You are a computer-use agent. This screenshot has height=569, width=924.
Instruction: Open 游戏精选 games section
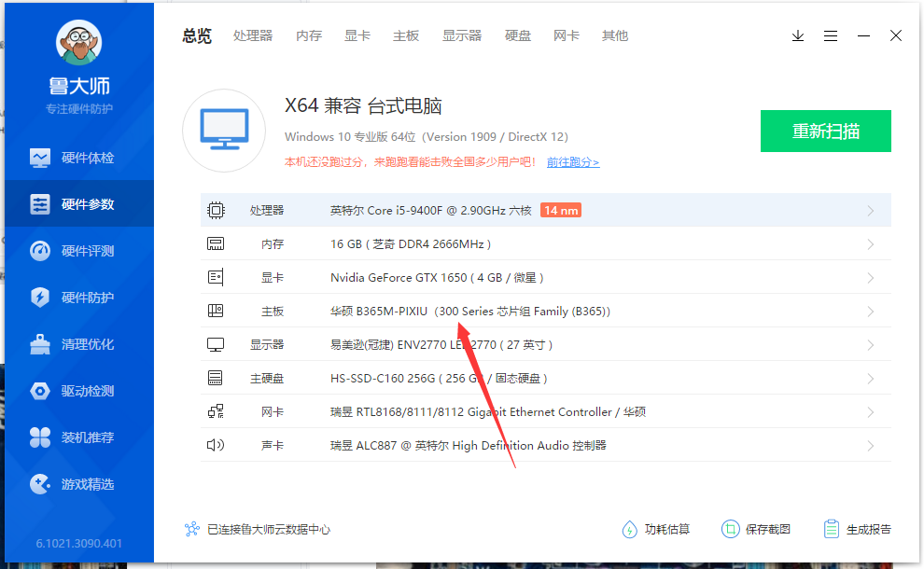(x=79, y=484)
